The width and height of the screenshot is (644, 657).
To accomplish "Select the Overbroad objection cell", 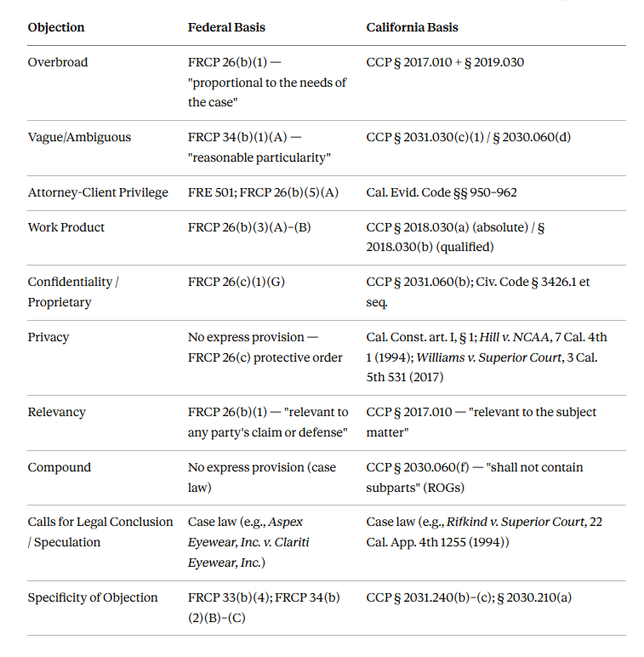I will [58, 62].
